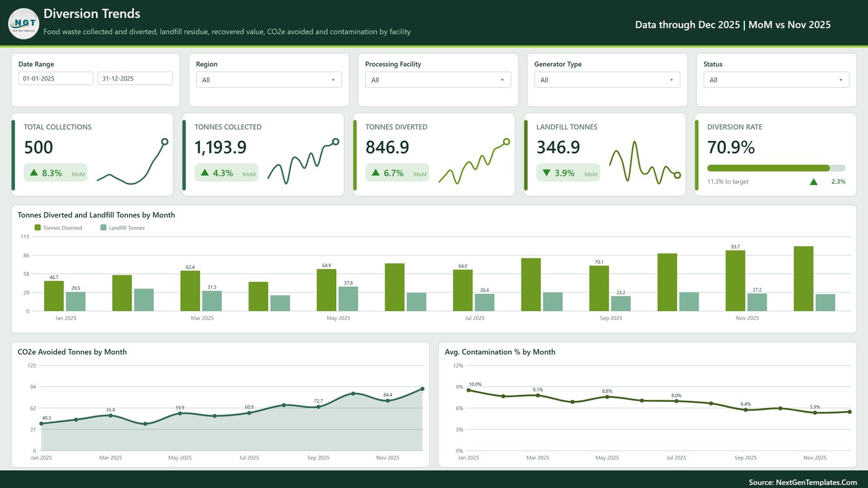Click the landfill bar labeled 31.3
The height and width of the screenshot is (488, 868).
[212, 301]
